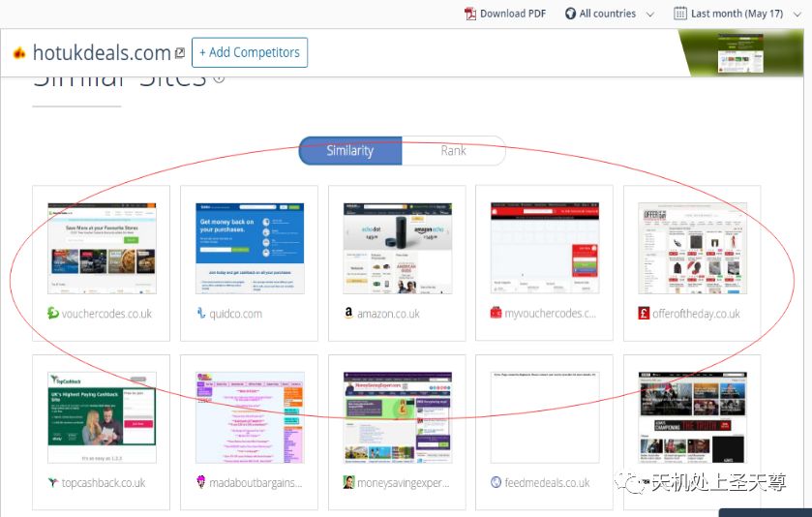Viewport: 812px width, 517px height.
Task: Open the topcashback.co.uk screenshot thumbnail
Action: point(102,417)
